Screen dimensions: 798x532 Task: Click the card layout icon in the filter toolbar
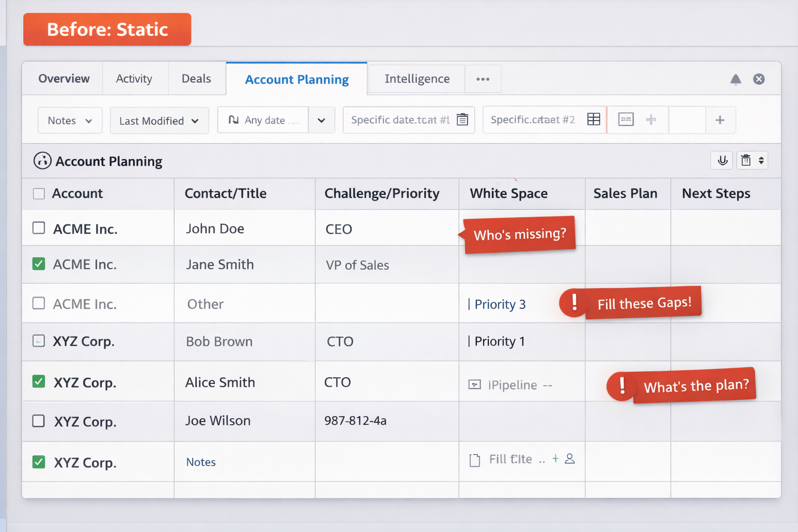pos(626,120)
